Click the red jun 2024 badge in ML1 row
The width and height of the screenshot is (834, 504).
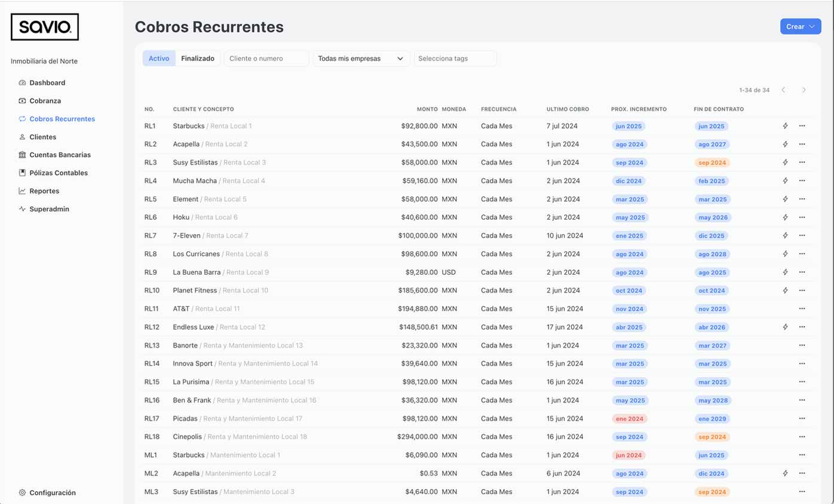(629, 455)
